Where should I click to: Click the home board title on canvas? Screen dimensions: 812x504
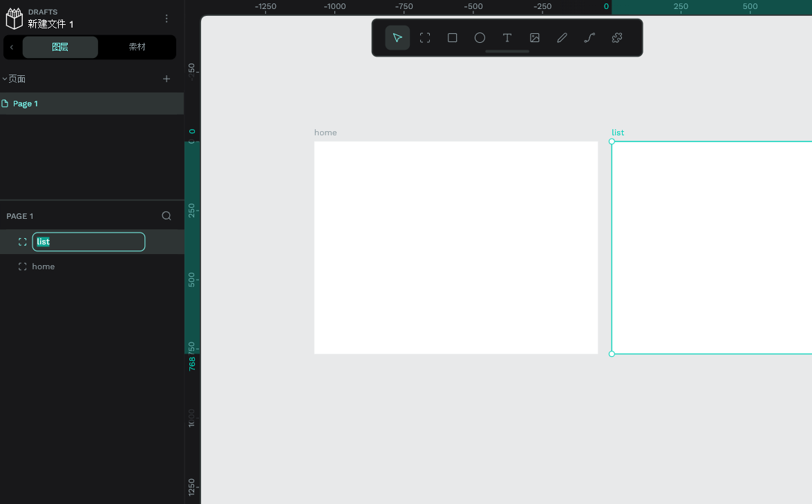[x=325, y=133]
